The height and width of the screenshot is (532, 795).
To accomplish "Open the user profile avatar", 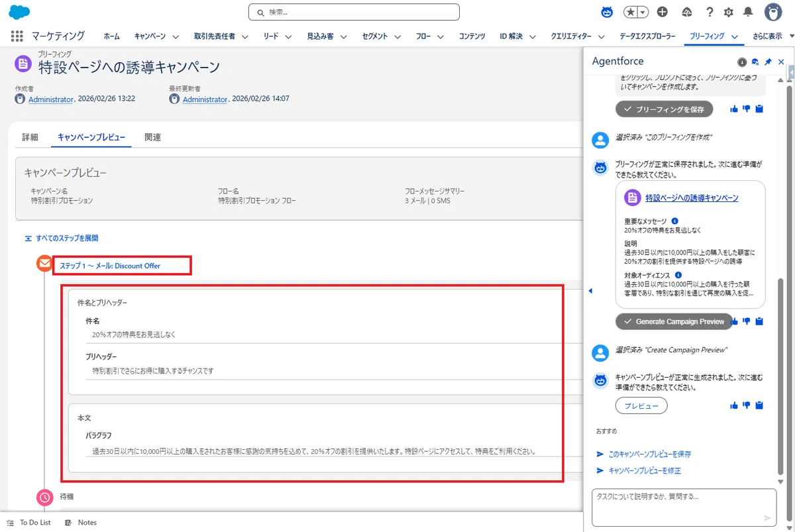I will pos(772,12).
